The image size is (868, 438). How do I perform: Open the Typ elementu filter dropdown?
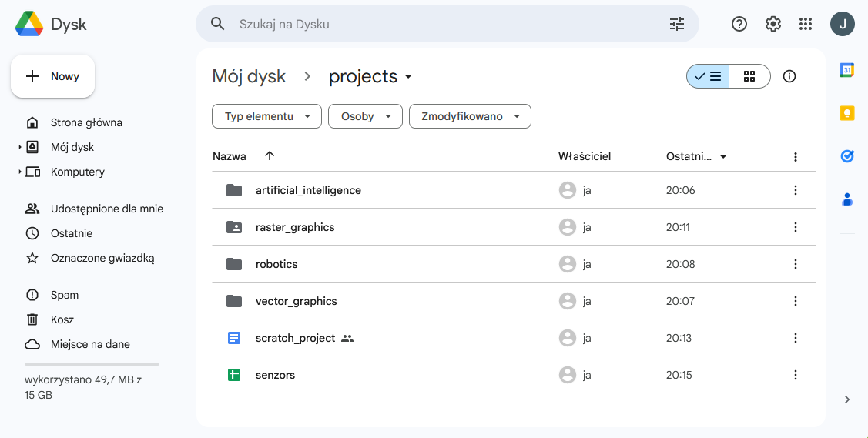pyautogui.click(x=266, y=116)
